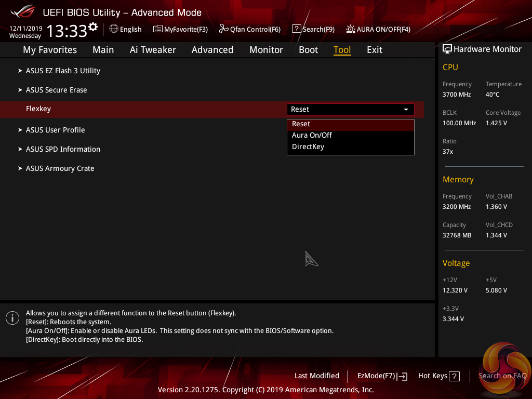Image resolution: width=532 pixels, height=399 pixels.
Task: Expand ASUS EZ Flash 3 Utility
Action: coord(63,71)
